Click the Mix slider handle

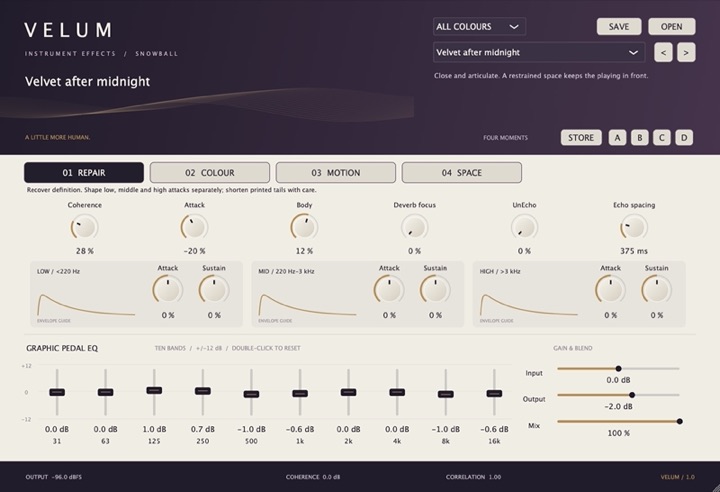click(x=680, y=421)
